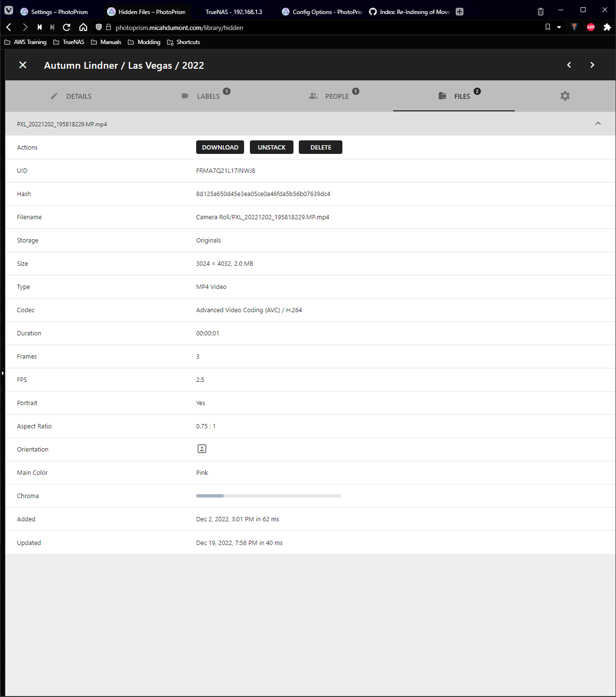Open the Details tab pencil icon
The width and height of the screenshot is (616, 697).
(x=54, y=96)
